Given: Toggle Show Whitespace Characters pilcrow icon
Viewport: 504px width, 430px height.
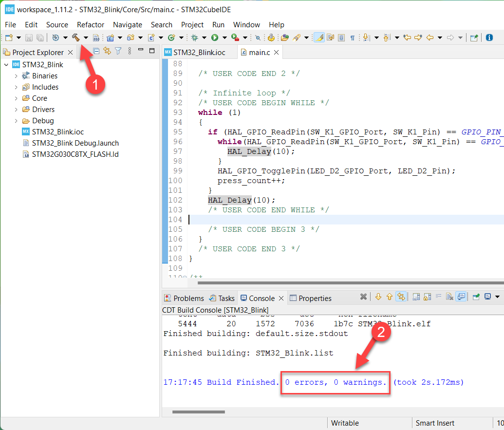Looking at the screenshot, I should click(352, 38).
